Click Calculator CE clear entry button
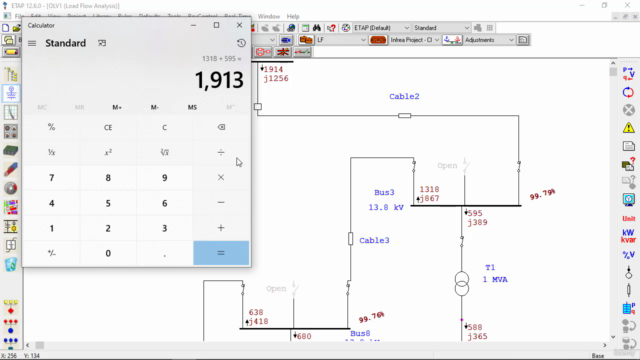 click(108, 127)
